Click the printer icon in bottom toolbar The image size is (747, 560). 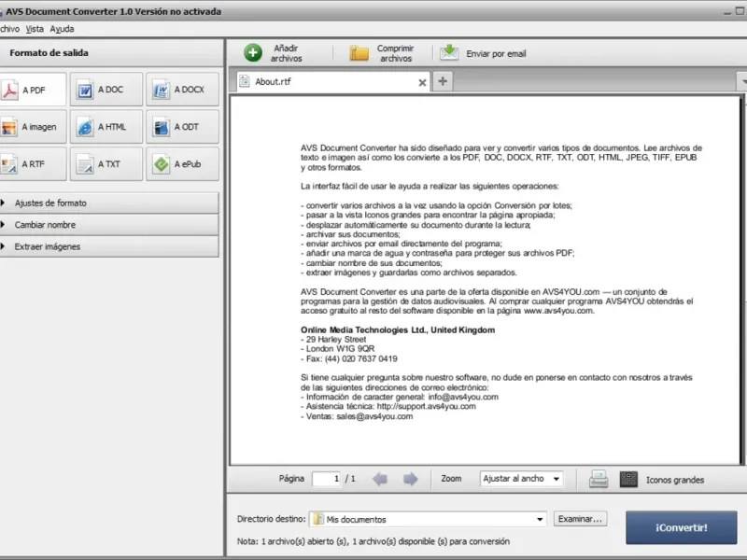[x=599, y=479]
